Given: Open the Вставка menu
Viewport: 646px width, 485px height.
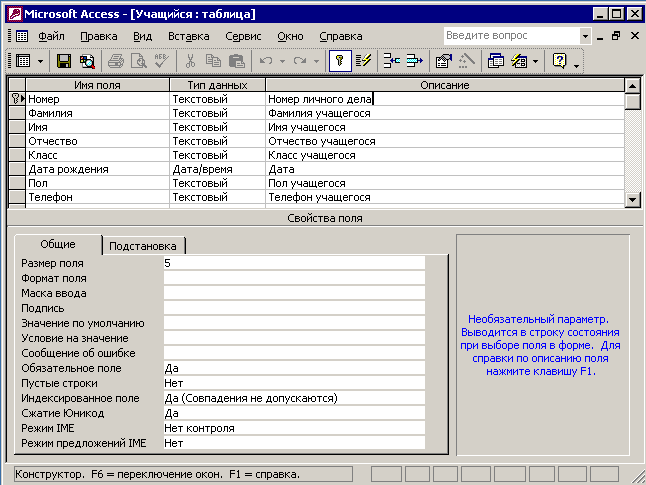Looking at the screenshot, I should click(189, 36).
